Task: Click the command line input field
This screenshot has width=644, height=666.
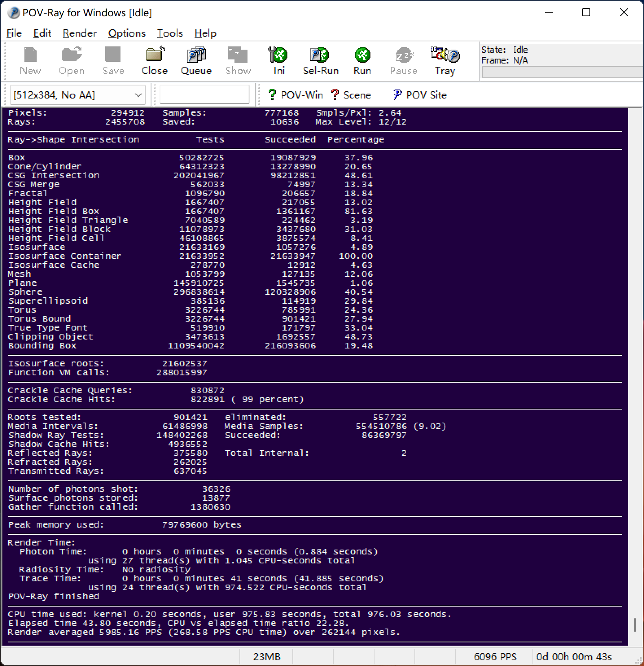Action: 204,95
